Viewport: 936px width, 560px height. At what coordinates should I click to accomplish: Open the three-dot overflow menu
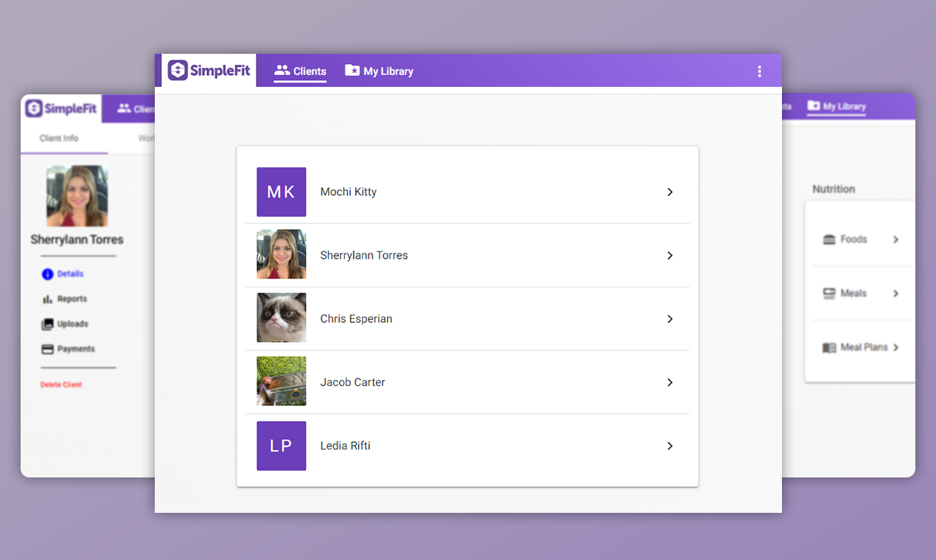(759, 71)
